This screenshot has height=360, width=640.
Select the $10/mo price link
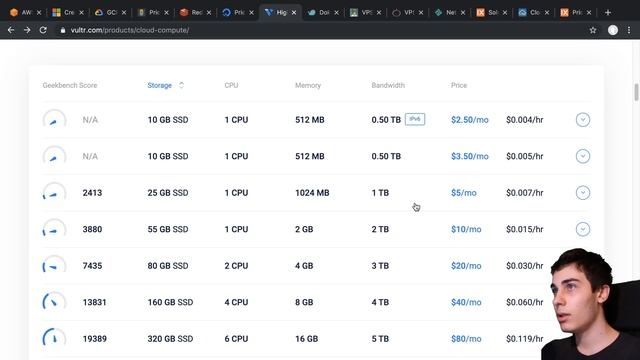pyautogui.click(x=466, y=229)
